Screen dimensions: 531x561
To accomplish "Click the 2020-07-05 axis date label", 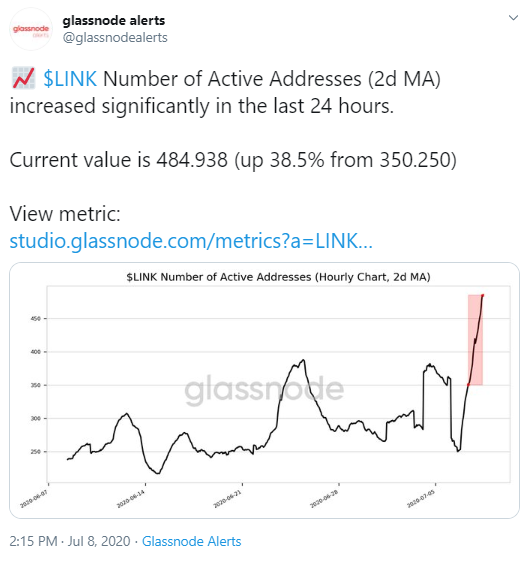I will coord(421,499).
